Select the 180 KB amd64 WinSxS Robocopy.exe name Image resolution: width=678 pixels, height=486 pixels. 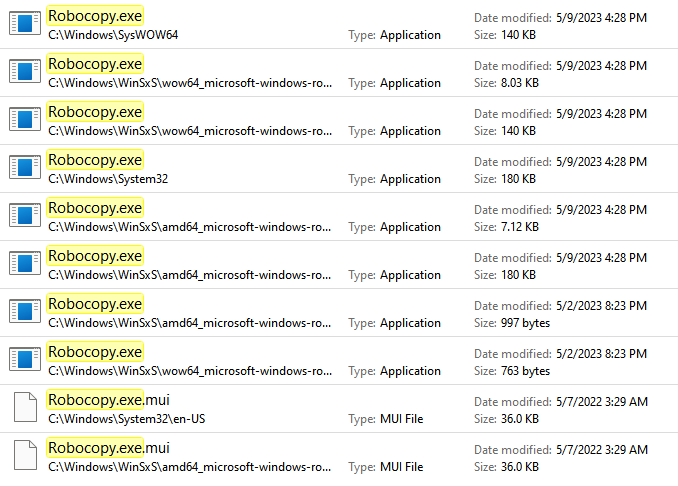click(95, 256)
